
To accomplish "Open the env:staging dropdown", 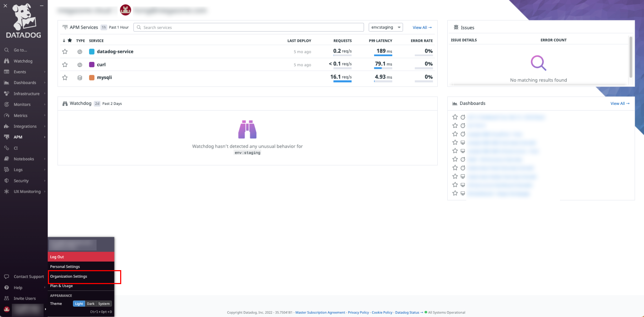I will pyautogui.click(x=386, y=27).
